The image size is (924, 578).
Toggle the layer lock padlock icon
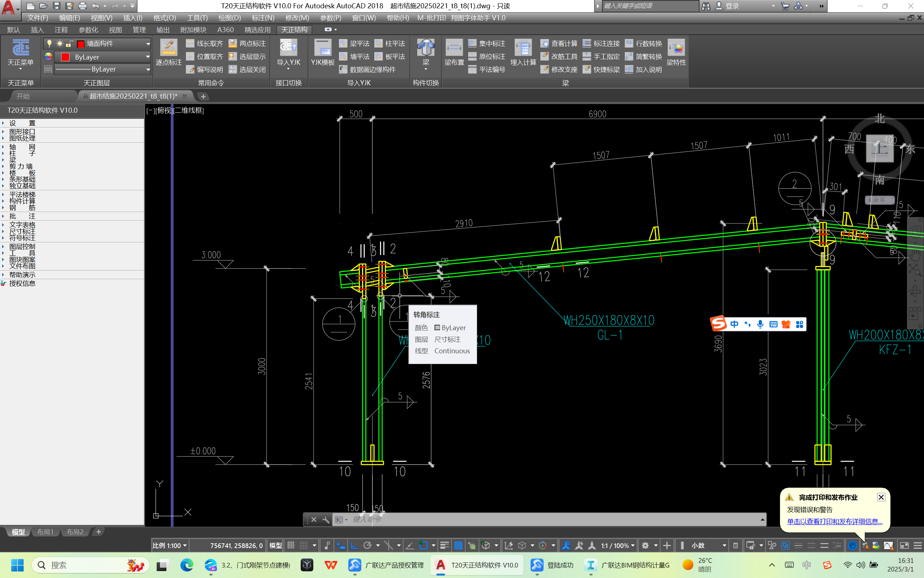[x=70, y=43]
